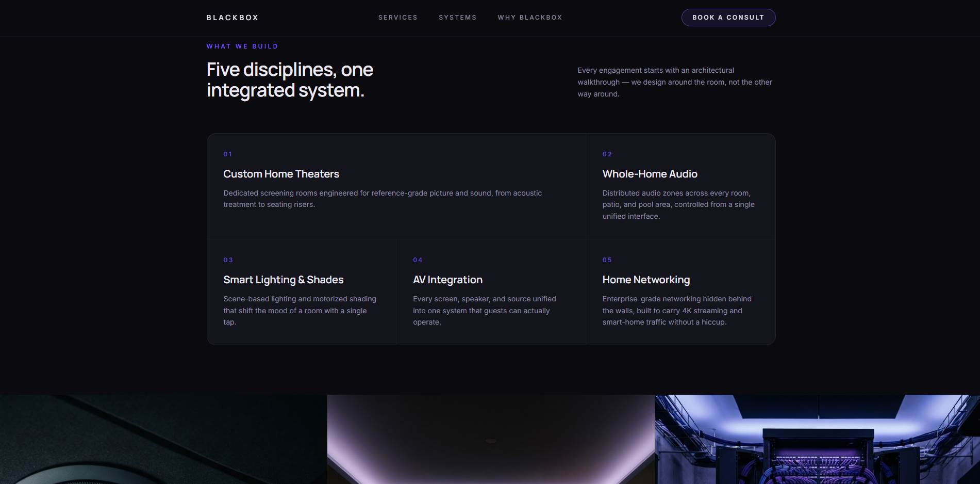Open the Why Blackbox nav link

point(530,18)
